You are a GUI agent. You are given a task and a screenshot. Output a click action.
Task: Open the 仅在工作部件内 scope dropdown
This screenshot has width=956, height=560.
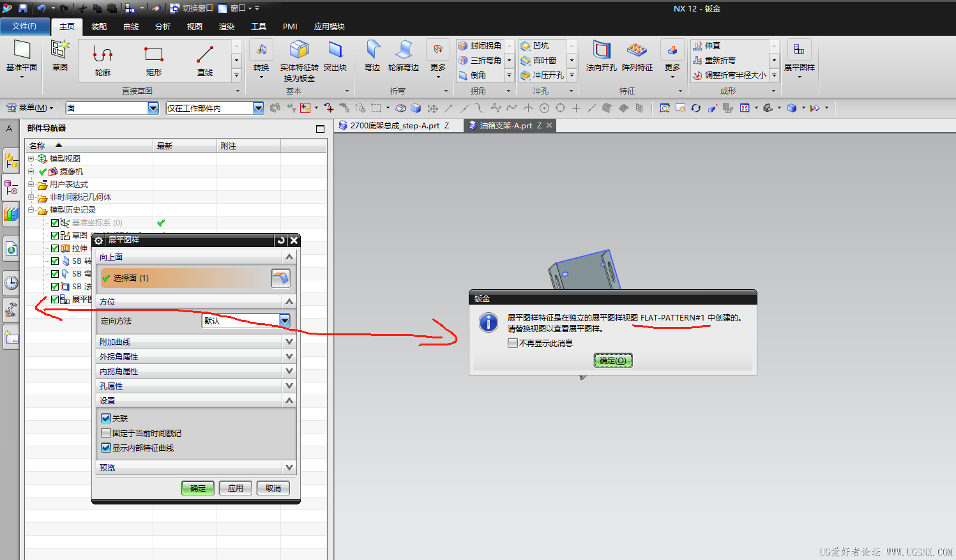click(259, 108)
